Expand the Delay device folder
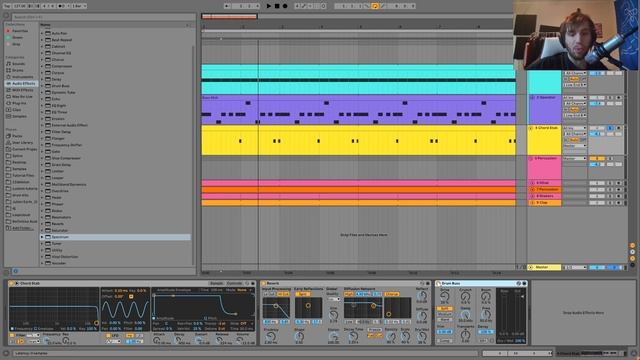This screenshot has height=360, width=640. click(x=42, y=79)
